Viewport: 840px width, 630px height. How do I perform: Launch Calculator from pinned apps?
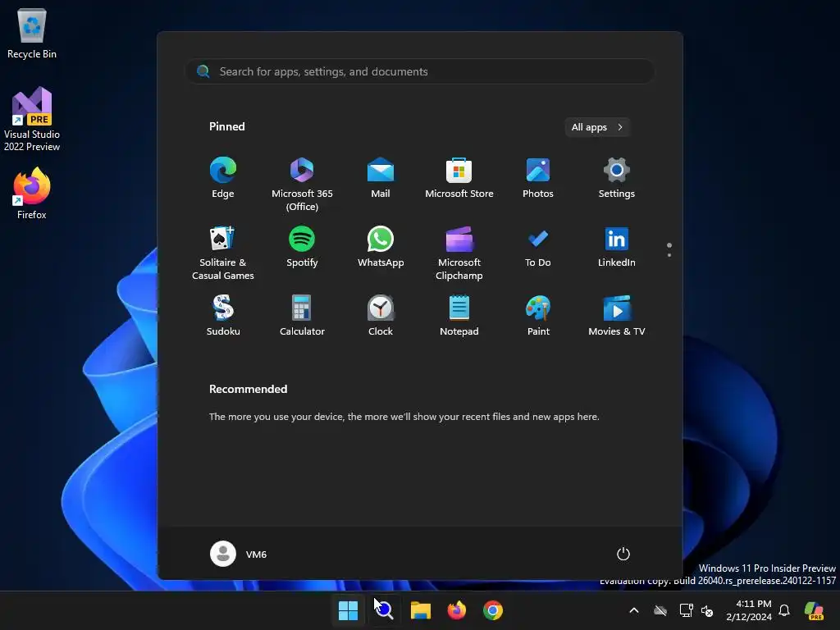tap(302, 316)
